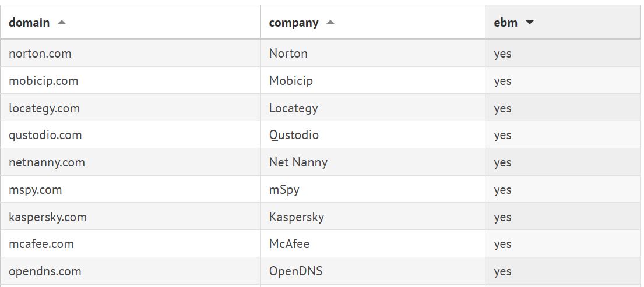The image size is (644, 287).
Task: Select the Kaspersky company cell
Action: click(297, 217)
